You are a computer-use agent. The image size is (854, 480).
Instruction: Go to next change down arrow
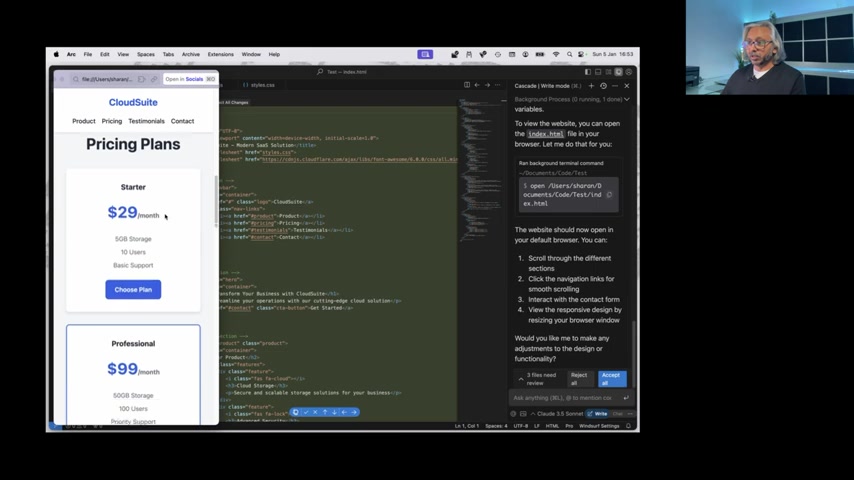334,412
